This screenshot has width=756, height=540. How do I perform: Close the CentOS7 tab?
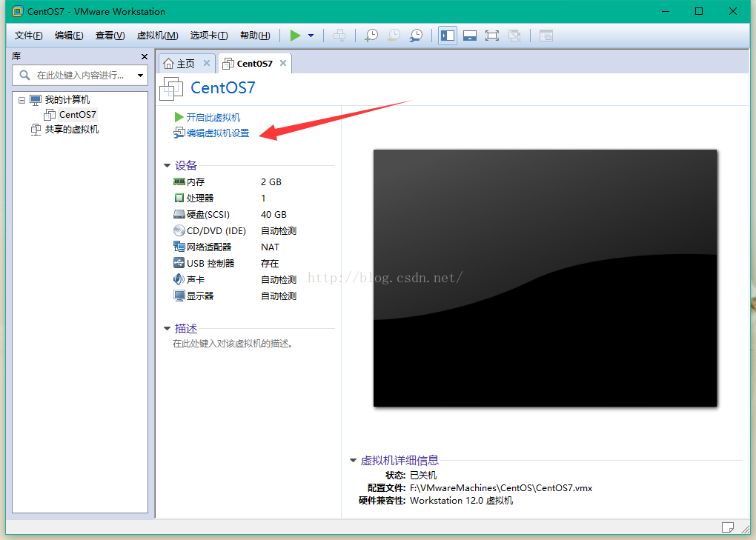click(x=283, y=63)
